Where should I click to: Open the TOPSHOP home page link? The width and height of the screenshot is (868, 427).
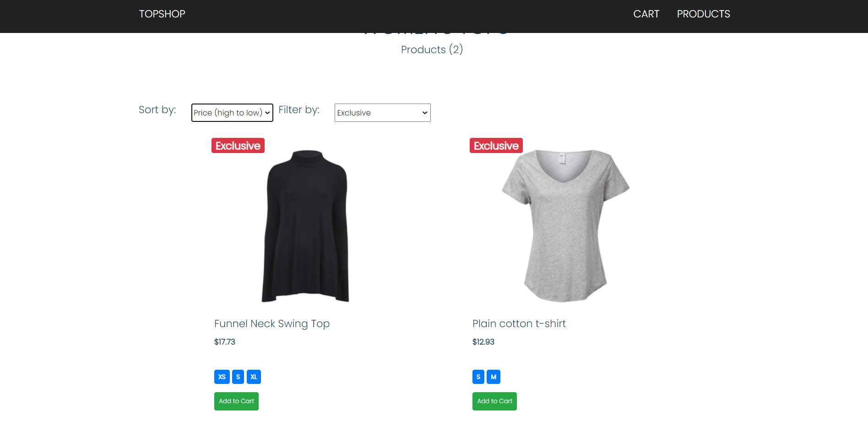162,14
